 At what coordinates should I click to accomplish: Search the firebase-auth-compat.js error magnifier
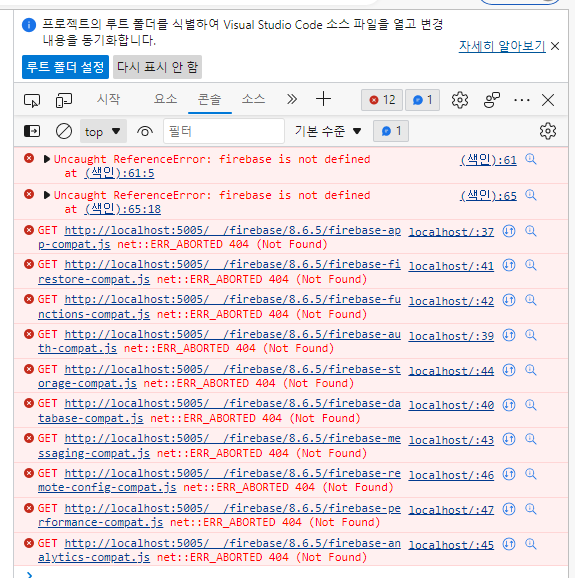pyautogui.click(x=531, y=335)
